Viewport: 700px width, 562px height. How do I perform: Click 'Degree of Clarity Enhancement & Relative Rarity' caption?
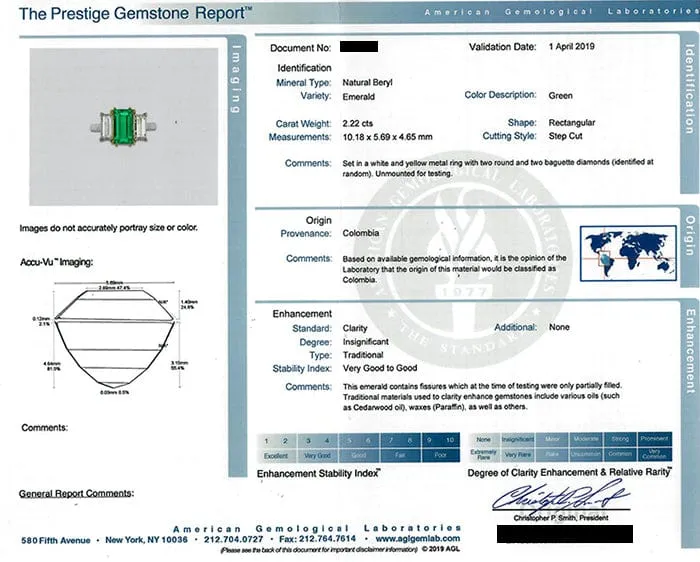pos(569,472)
